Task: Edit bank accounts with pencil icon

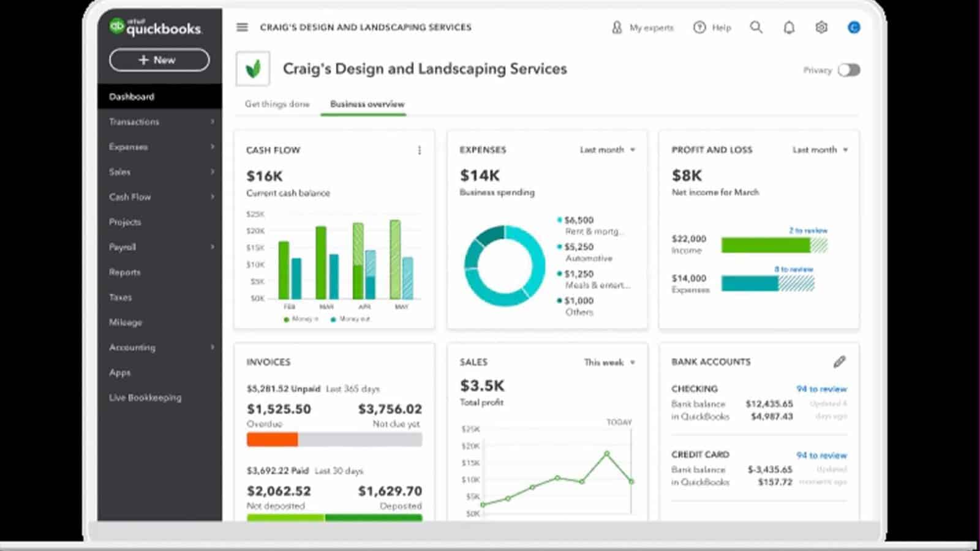Action: point(839,362)
